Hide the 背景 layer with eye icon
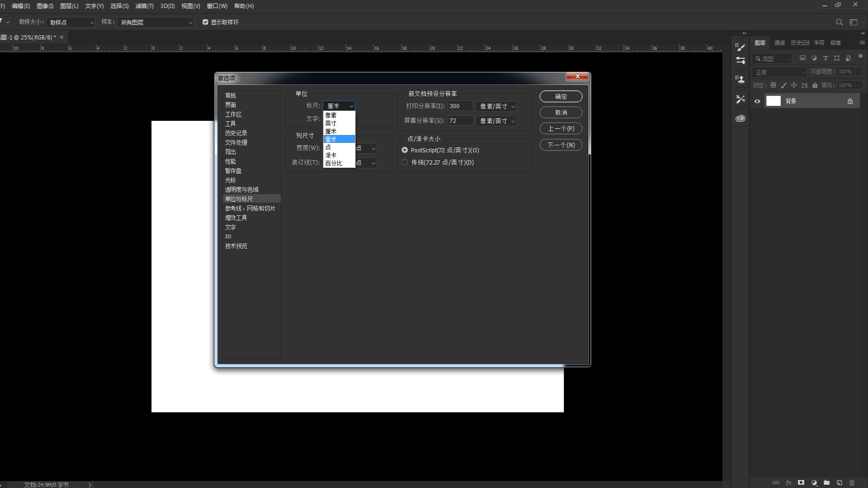The image size is (868, 488). pos(757,101)
